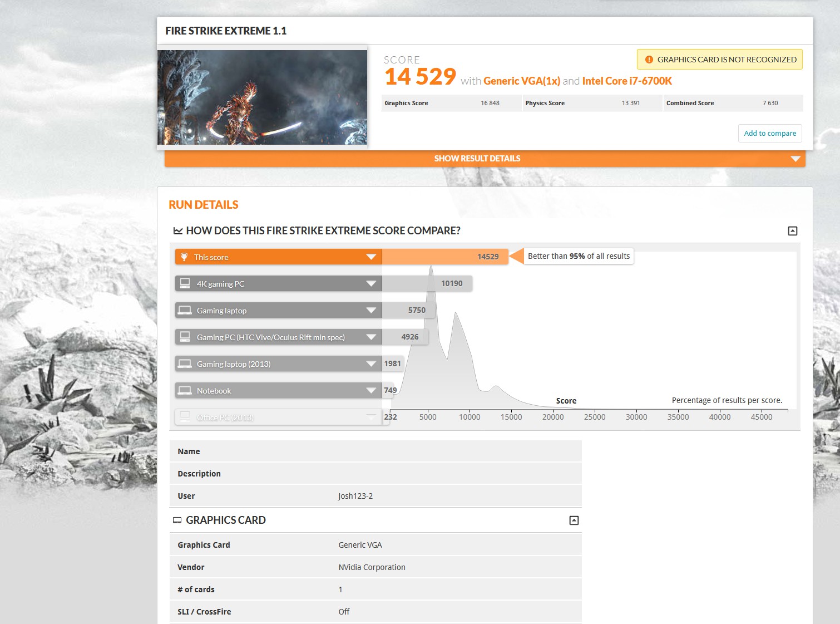Click the 749 score label
The image size is (840, 624).
point(391,390)
